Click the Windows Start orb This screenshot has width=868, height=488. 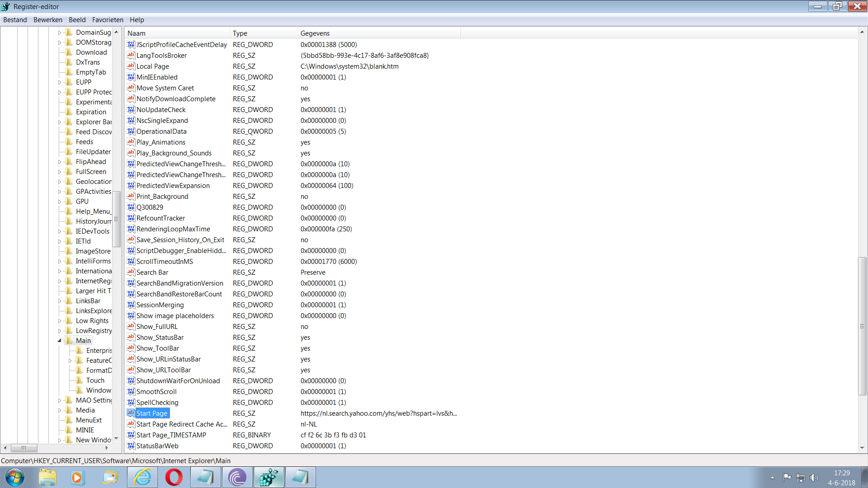click(15, 477)
